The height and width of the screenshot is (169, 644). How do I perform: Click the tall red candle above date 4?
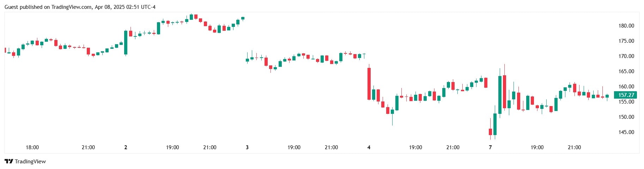point(369,84)
